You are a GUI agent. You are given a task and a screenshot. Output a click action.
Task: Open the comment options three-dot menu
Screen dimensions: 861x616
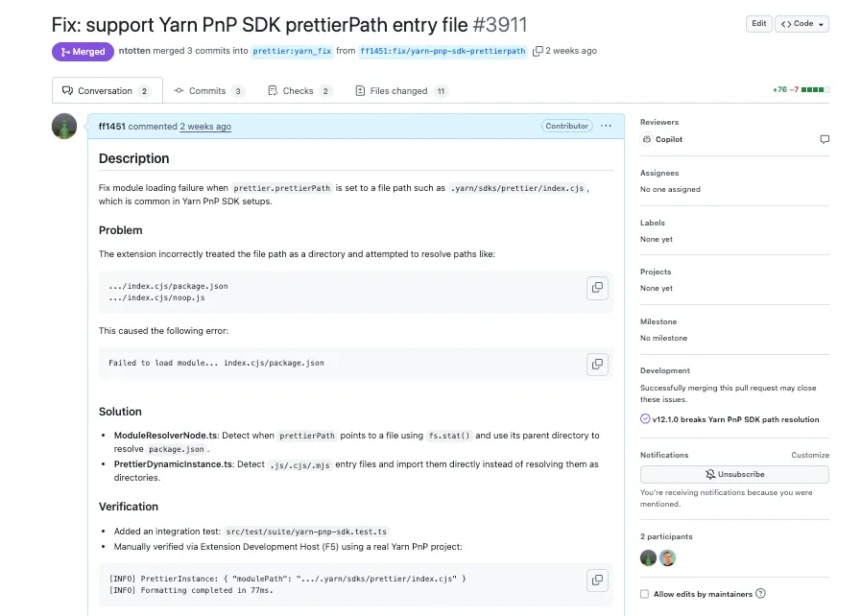click(x=606, y=126)
